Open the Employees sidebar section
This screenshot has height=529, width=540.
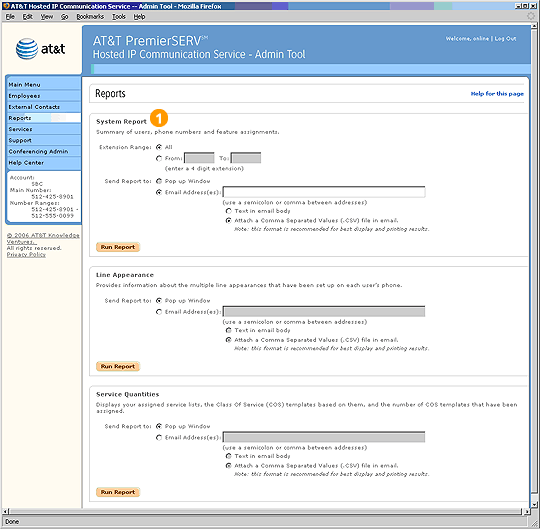point(44,96)
